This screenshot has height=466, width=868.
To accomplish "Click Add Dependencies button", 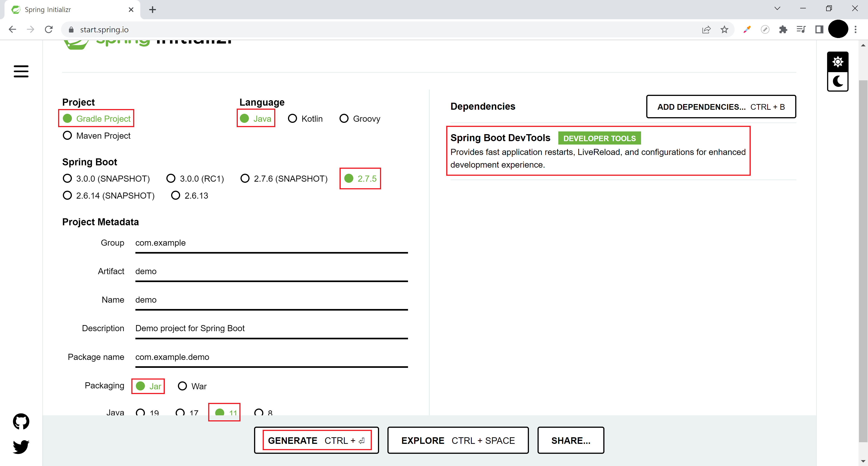I will pyautogui.click(x=721, y=107).
